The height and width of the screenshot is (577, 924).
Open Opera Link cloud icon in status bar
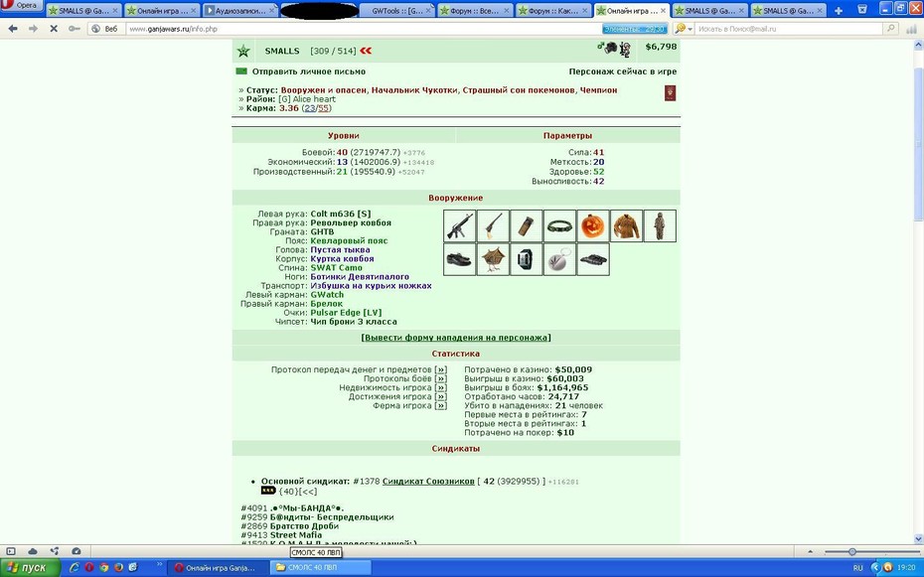click(x=33, y=551)
